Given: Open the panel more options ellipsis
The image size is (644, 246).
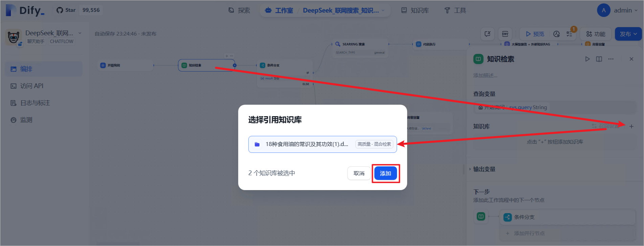Looking at the screenshot, I should coord(611,59).
